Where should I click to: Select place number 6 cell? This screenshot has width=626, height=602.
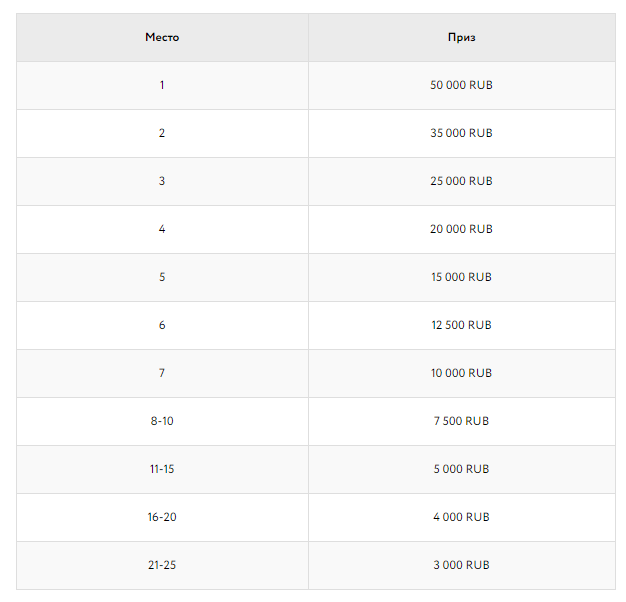click(x=162, y=325)
